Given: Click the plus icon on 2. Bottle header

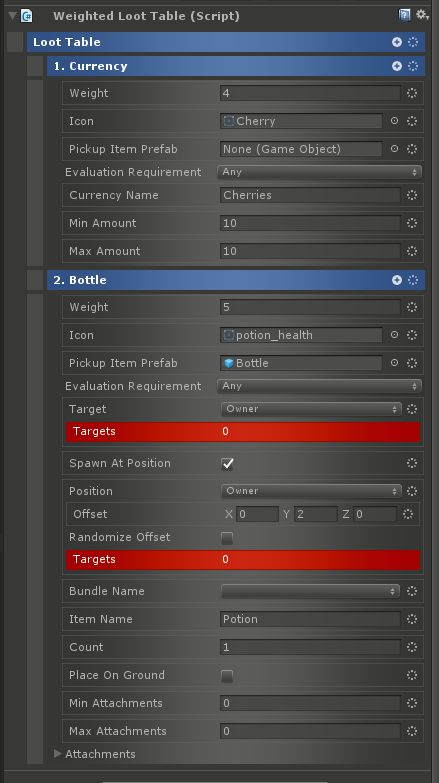Looking at the screenshot, I should 397,280.
